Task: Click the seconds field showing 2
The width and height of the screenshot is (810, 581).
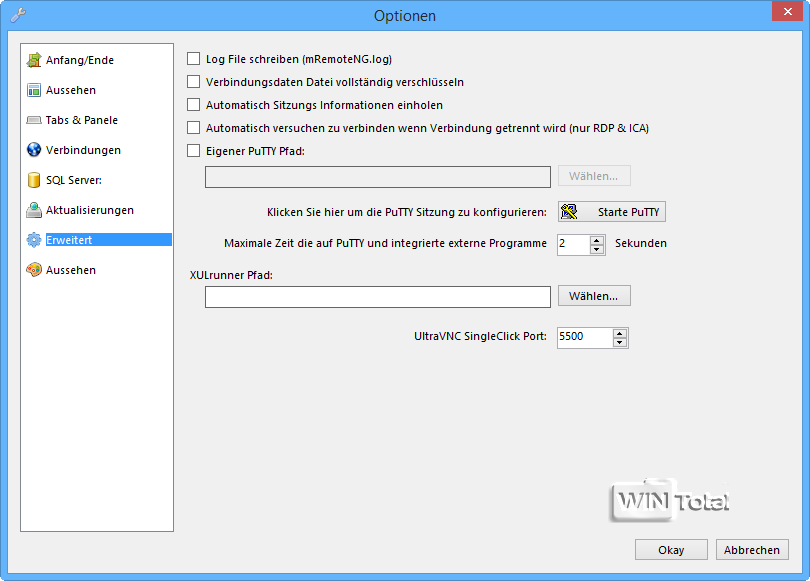Action: click(573, 245)
